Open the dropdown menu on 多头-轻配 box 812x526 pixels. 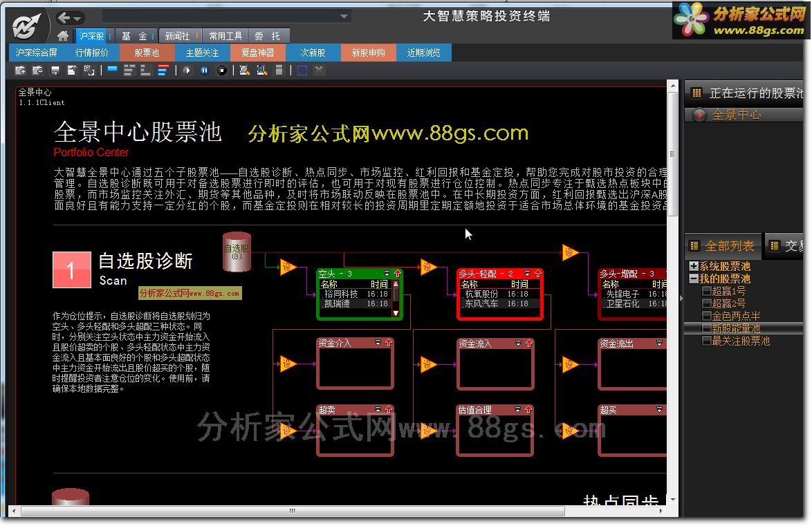click(527, 273)
